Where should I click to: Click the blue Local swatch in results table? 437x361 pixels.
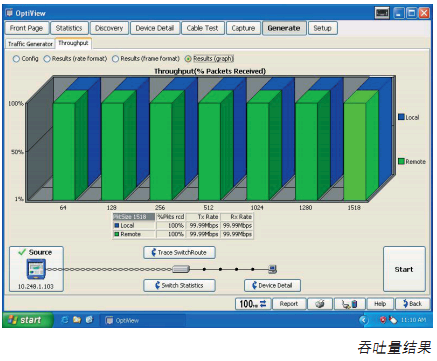point(117,226)
